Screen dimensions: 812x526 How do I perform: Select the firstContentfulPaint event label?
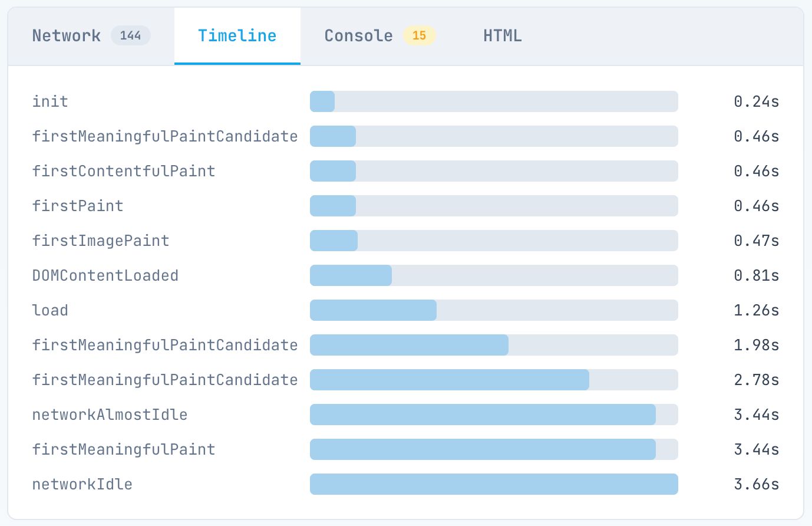(x=124, y=171)
